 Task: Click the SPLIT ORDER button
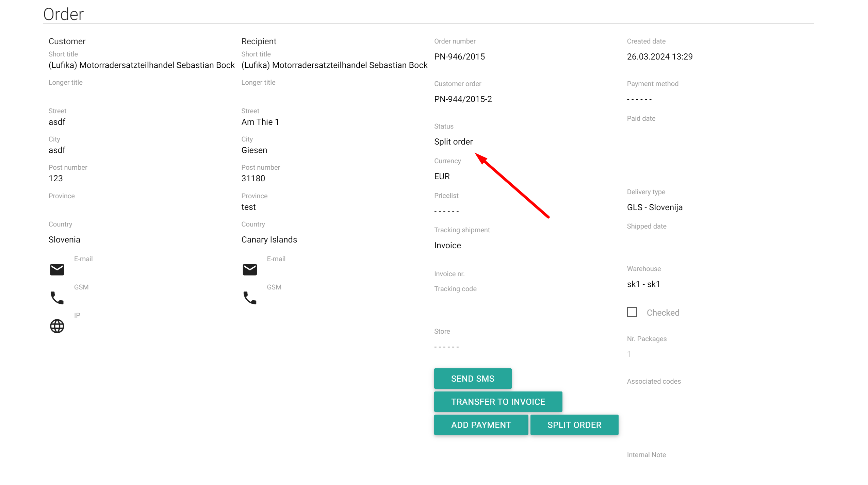click(x=574, y=425)
